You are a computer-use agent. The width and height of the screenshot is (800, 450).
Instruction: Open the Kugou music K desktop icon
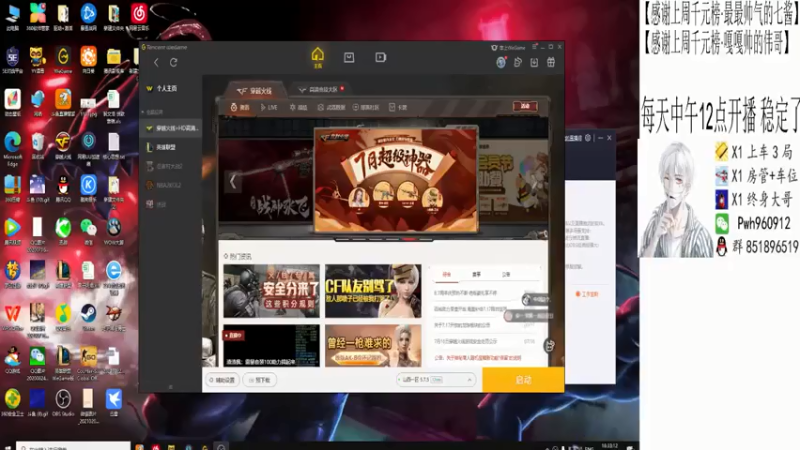click(x=88, y=189)
